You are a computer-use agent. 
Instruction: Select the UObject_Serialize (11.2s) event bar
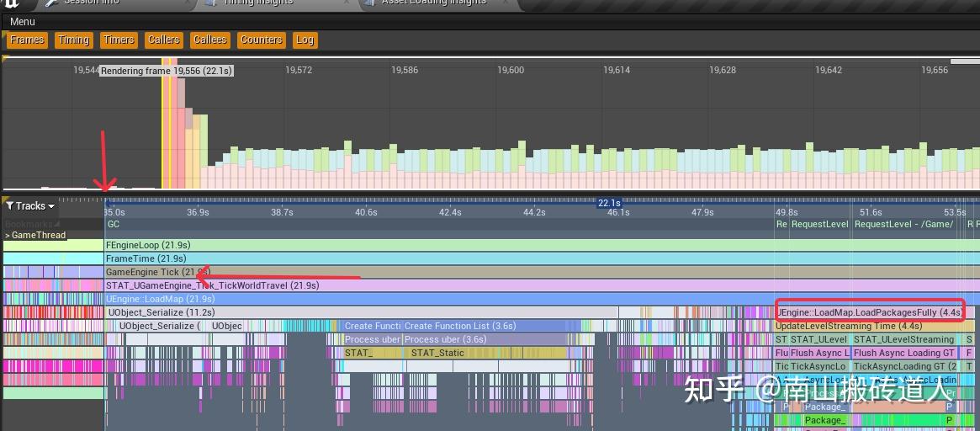[x=361, y=312]
